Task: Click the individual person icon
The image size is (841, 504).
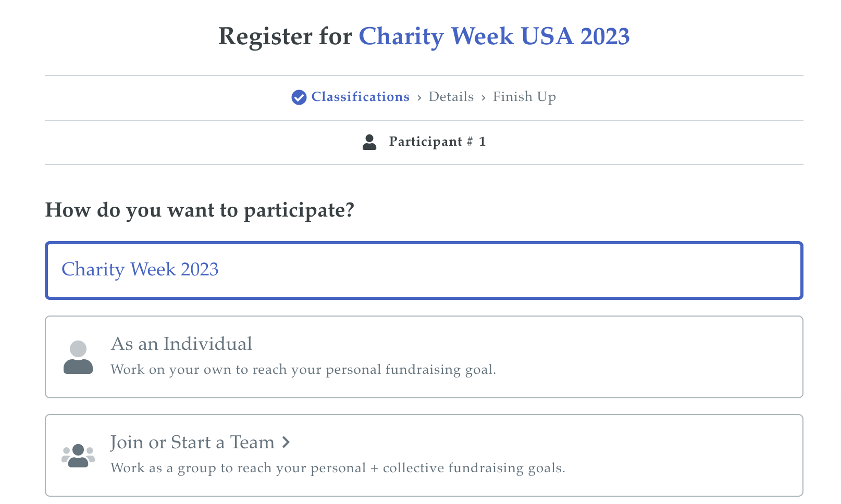Action: (x=78, y=356)
